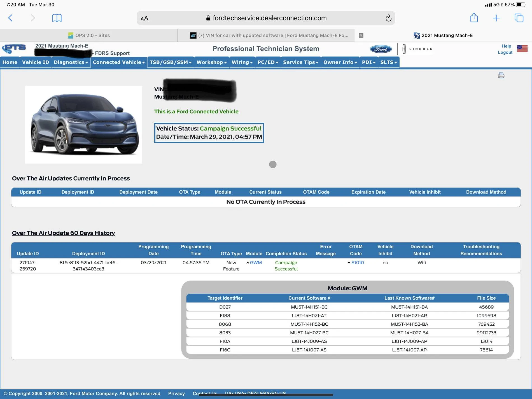
Task: Click the Help link
Action: [506, 46]
